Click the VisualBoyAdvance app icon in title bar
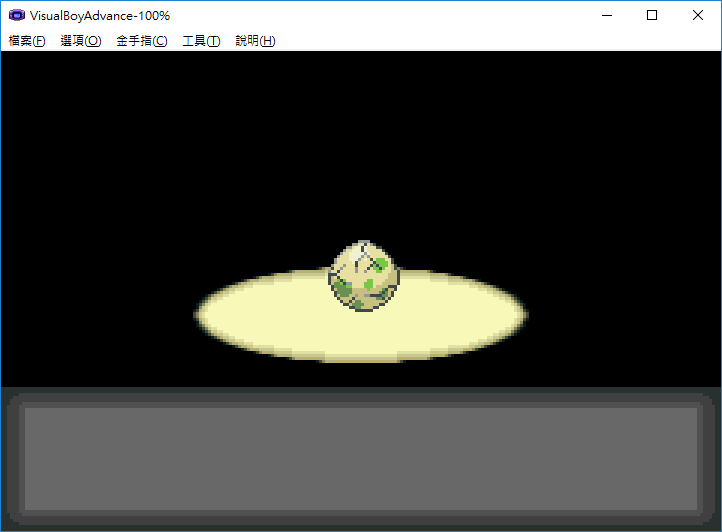The height and width of the screenshot is (532, 722). tap(17, 15)
